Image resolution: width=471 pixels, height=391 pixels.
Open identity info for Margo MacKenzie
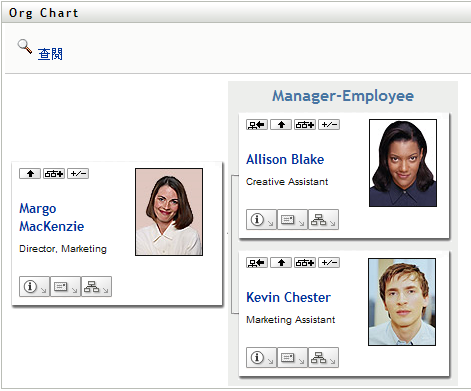point(34,286)
